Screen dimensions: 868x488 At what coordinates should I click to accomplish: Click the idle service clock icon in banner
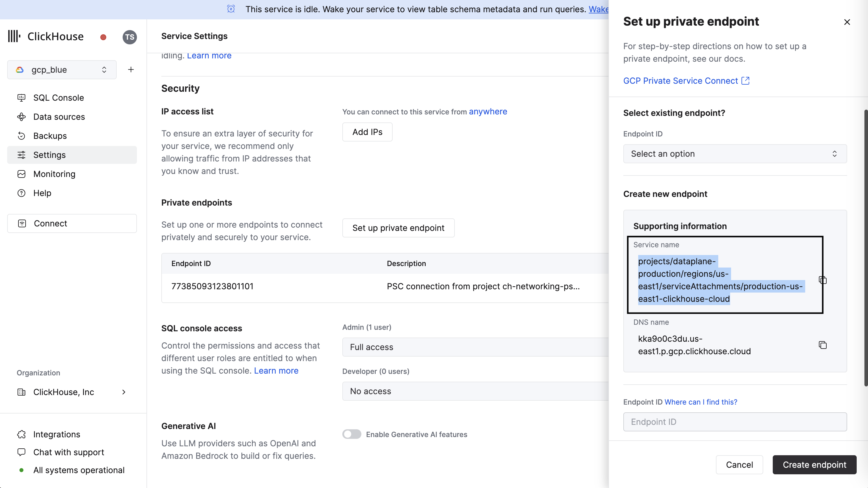[x=231, y=9]
